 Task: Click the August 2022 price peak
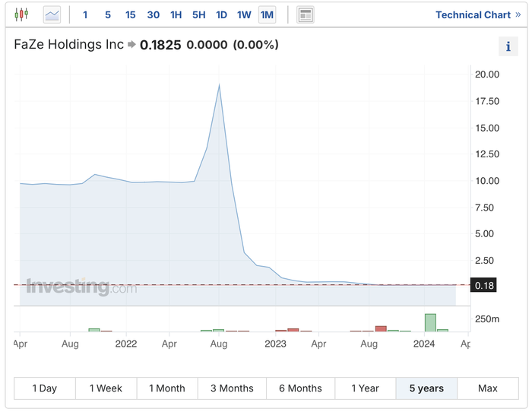(x=219, y=85)
